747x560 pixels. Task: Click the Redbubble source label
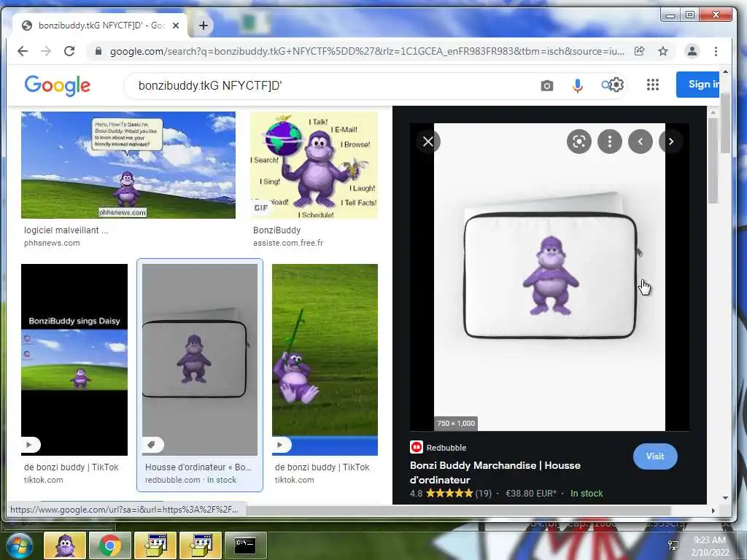coord(446,448)
